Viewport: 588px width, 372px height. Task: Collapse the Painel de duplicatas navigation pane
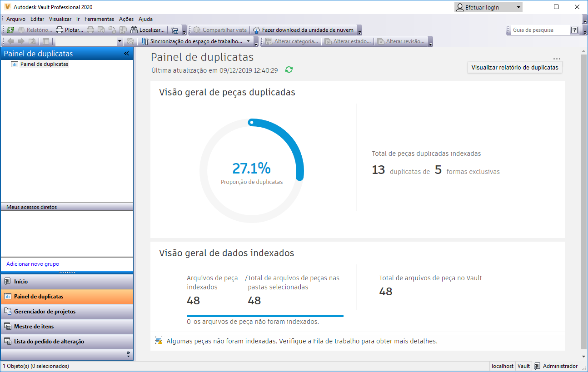tap(126, 54)
